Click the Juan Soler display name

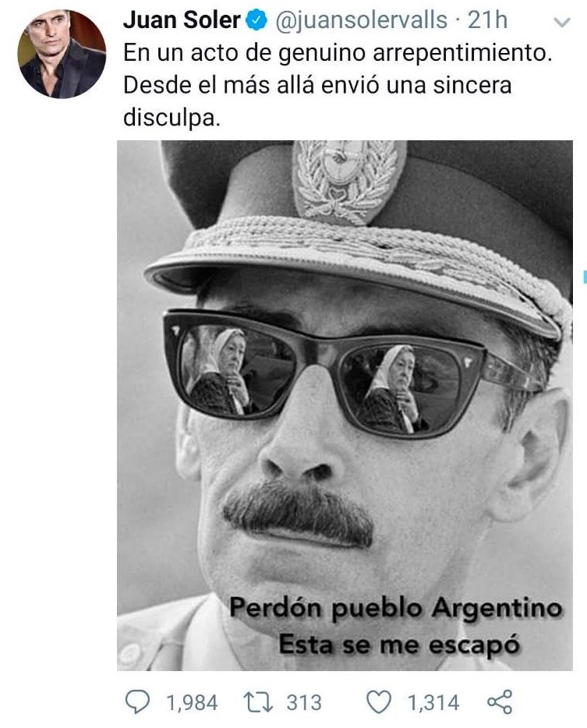[x=182, y=20]
